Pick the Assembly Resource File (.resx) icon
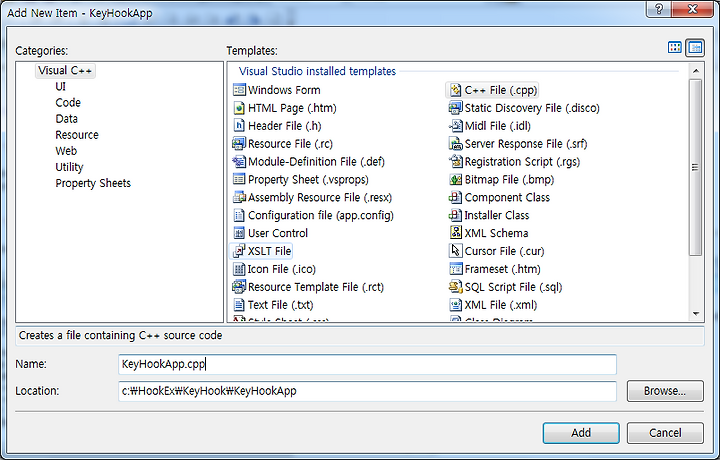The height and width of the screenshot is (460, 720). tap(239, 197)
